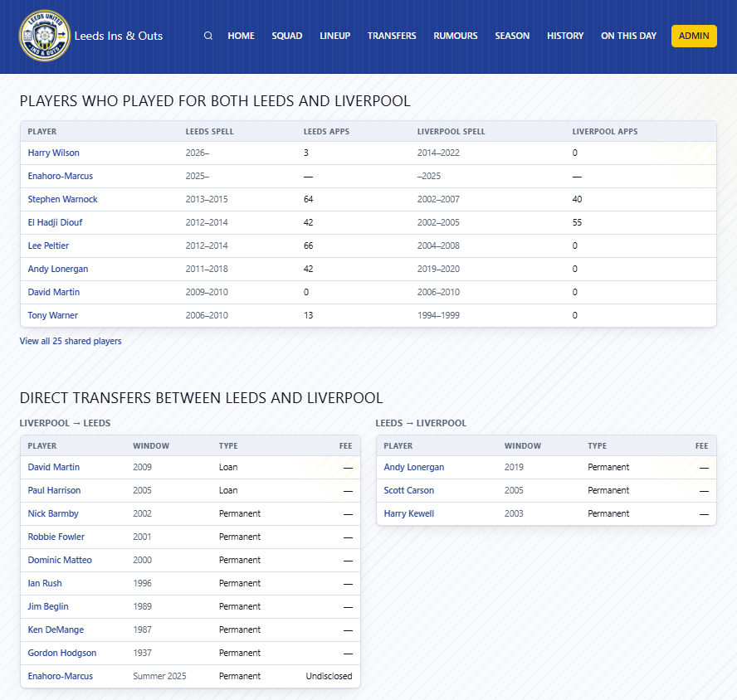
Task: Open Lee Peltier's profile link
Action: (x=48, y=245)
